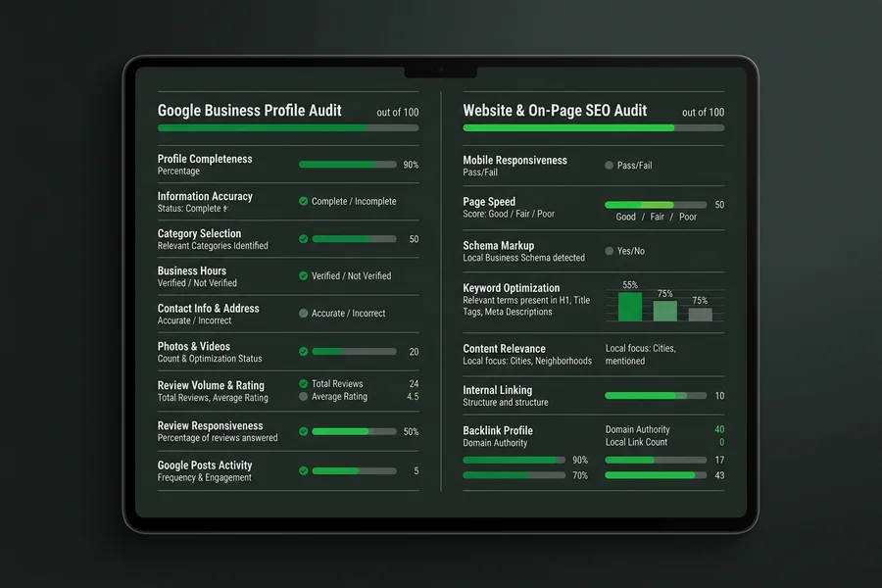Click the Internal Linking progress bar
The height and width of the screenshot is (588, 882).
656,396
